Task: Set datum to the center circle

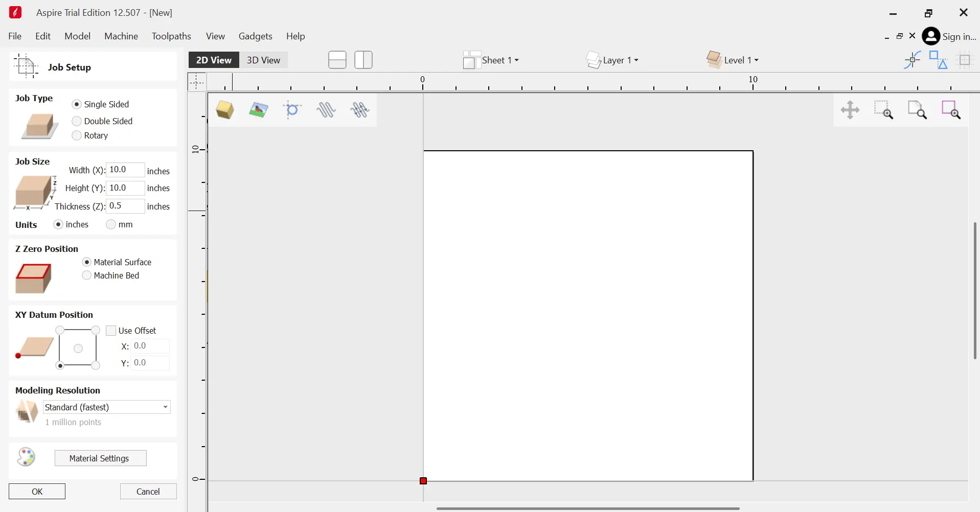Action: tap(78, 348)
